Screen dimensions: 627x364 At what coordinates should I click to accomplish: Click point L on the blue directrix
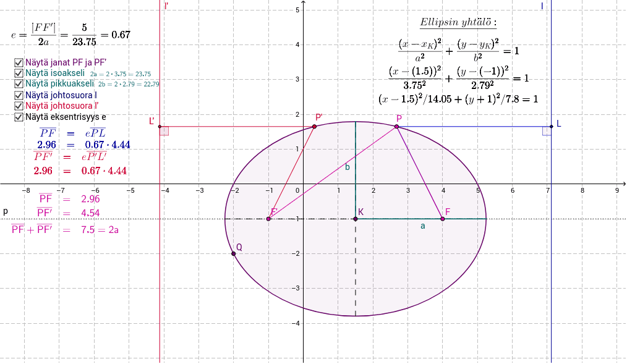(552, 127)
